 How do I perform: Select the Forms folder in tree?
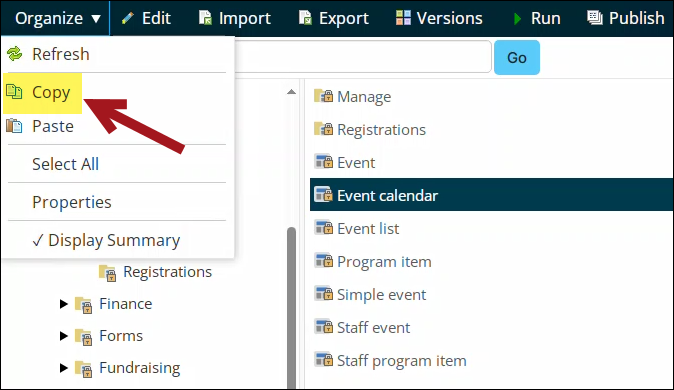coord(121,335)
